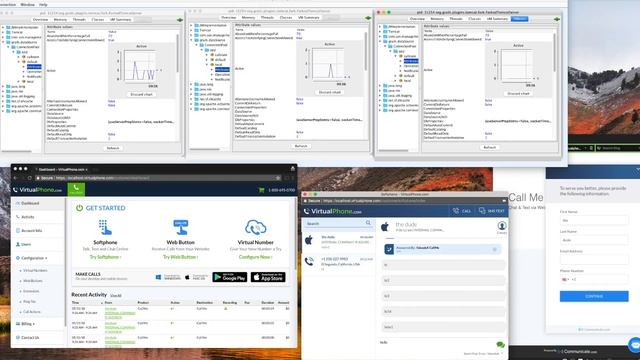This screenshot has width=640, height=360.
Task: Expand java.lang node in right JConsole tree
Action: tap(380, 86)
